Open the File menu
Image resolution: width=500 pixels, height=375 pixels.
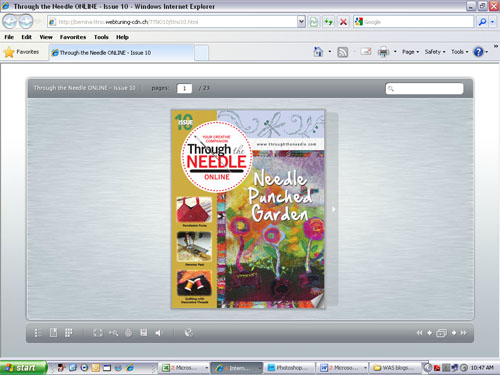click(x=9, y=37)
